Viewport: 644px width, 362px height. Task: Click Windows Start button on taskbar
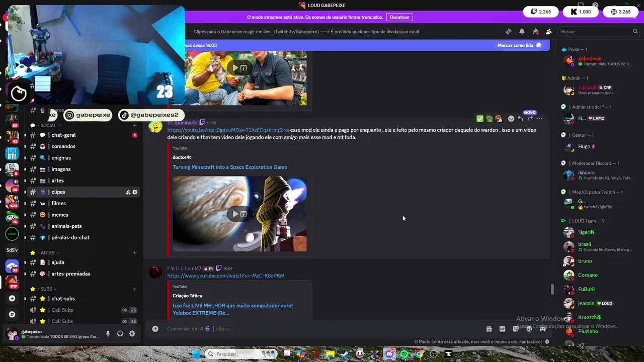pos(196,354)
